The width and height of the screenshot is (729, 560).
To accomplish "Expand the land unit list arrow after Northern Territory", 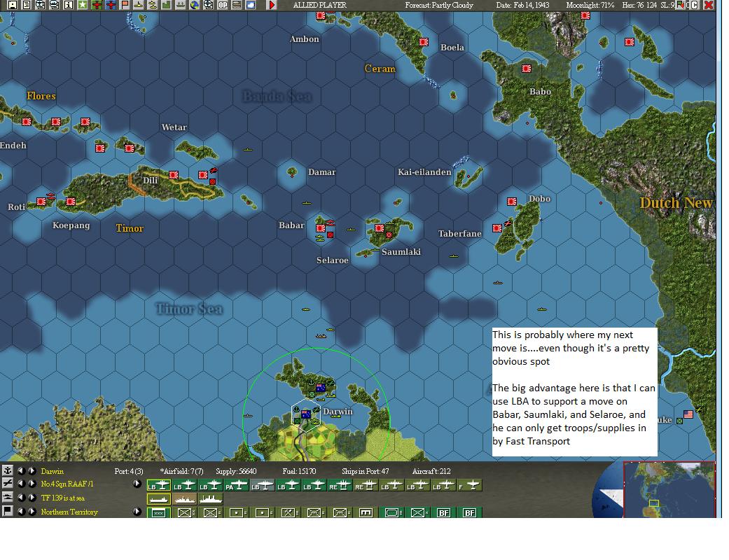I will point(137,512).
